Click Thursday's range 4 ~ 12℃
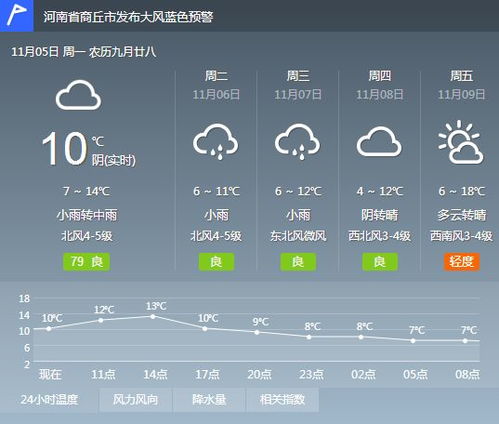 pos(380,191)
